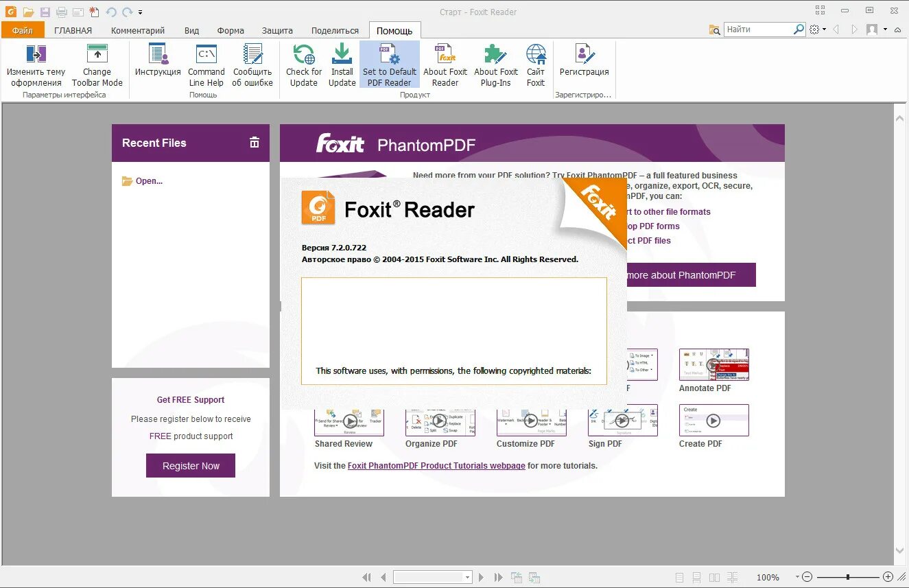
Task: Select continuous facing view mode
Action: pos(732,577)
